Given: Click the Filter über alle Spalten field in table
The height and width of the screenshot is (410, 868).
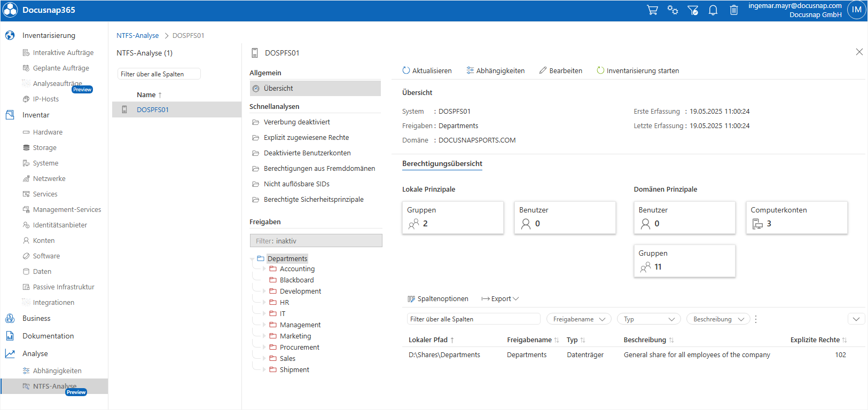Looking at the screenshot, I should 474,319.
